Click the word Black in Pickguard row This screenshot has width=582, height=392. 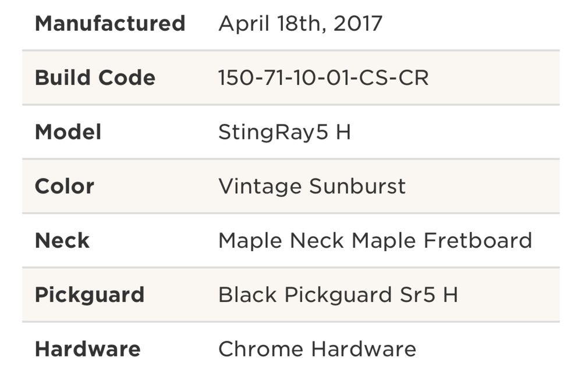coord(247,295)
